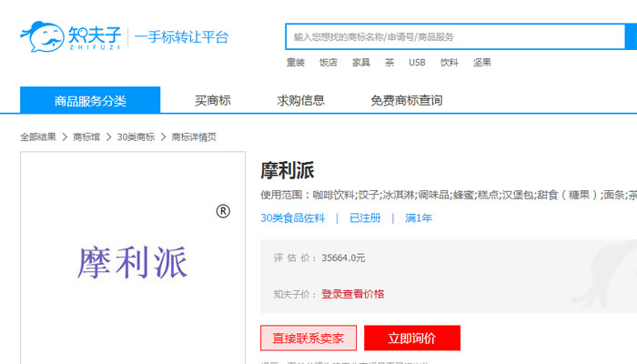This screenshot has height=364, width=637.
Task: Click the 一手标转让平台 slogan text
Action: (181, 37)
